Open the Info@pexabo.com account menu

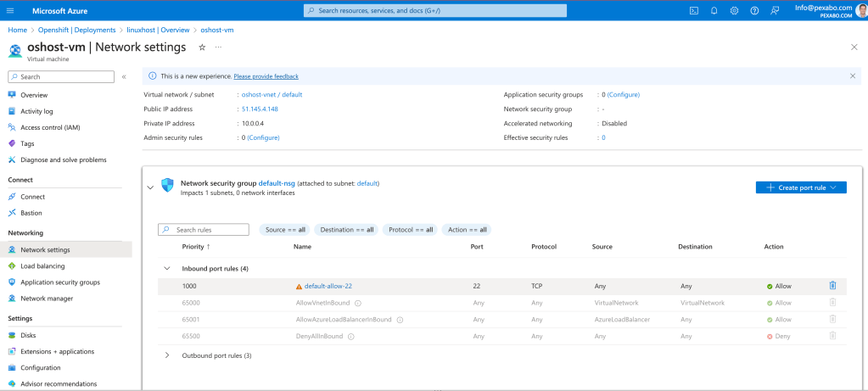pyautogui.click(x=829, y=10)
